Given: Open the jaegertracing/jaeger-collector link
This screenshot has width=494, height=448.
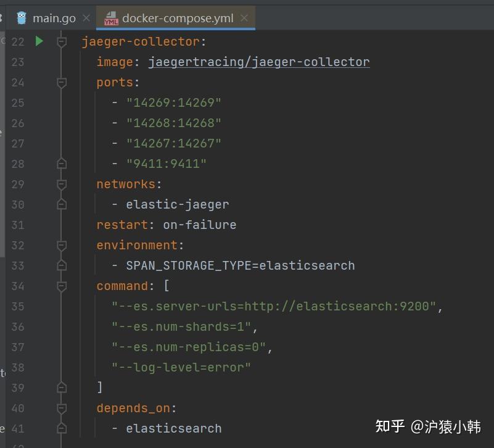Looking at the screenshot, I should click(258, 62).
